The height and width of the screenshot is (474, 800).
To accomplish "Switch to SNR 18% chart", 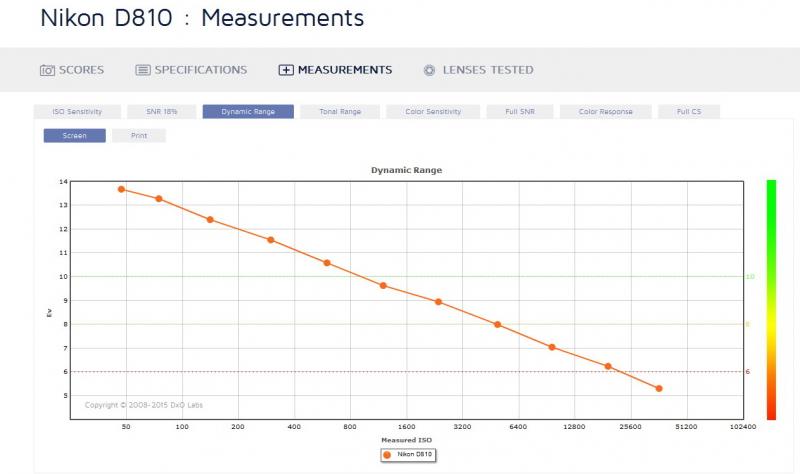I will point(162,111).
